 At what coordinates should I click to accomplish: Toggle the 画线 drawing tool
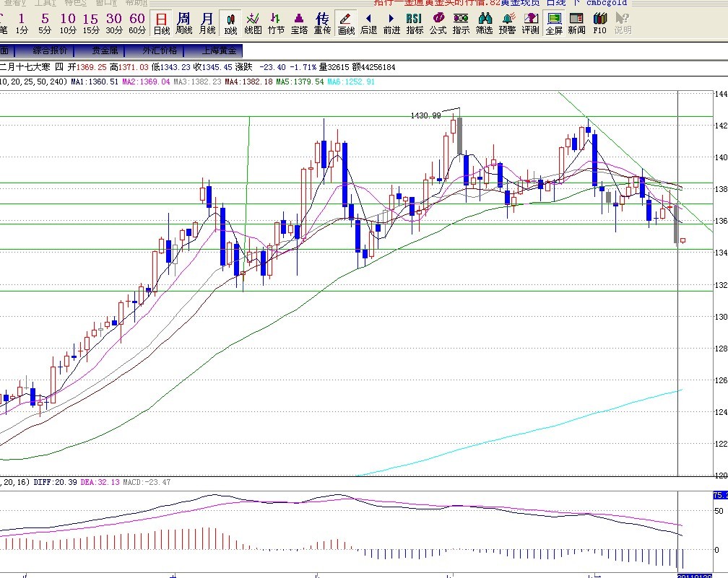[346, 23]
